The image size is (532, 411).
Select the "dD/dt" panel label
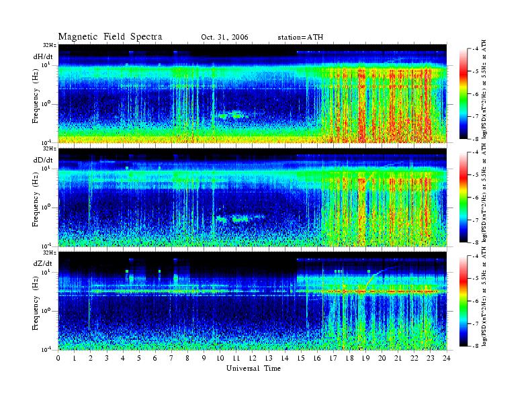point(43,160)
